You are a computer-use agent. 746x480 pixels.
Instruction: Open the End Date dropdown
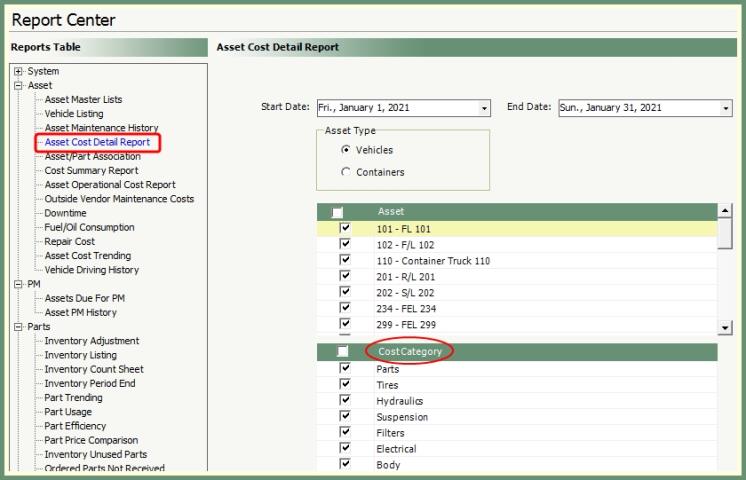(726, 108)
